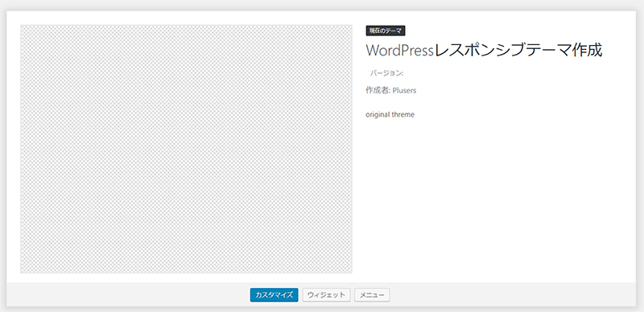Click the 現在のテーマ badge
Viewport: 644px width, 312px height.
pos(386,31)
